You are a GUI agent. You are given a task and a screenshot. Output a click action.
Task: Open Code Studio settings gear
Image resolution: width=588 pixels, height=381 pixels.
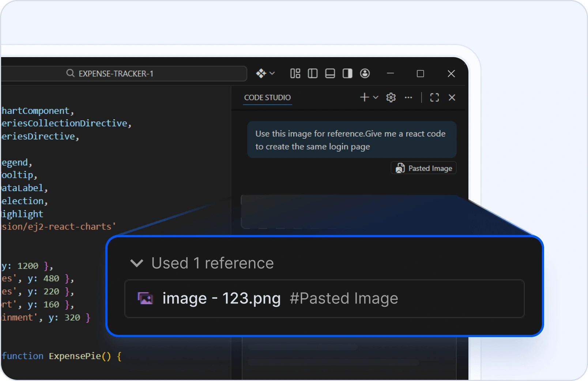391,97
